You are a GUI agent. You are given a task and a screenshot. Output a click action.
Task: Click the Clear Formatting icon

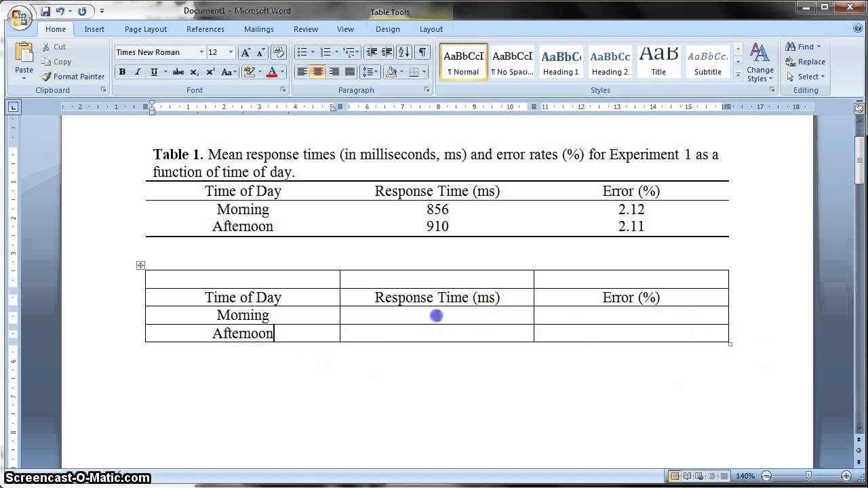tap(278, 52)
